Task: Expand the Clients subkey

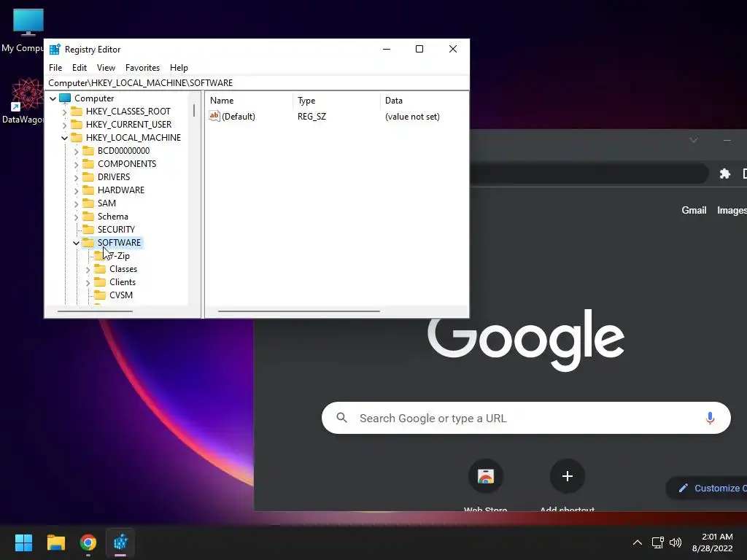Action: [x=88, y=282]
